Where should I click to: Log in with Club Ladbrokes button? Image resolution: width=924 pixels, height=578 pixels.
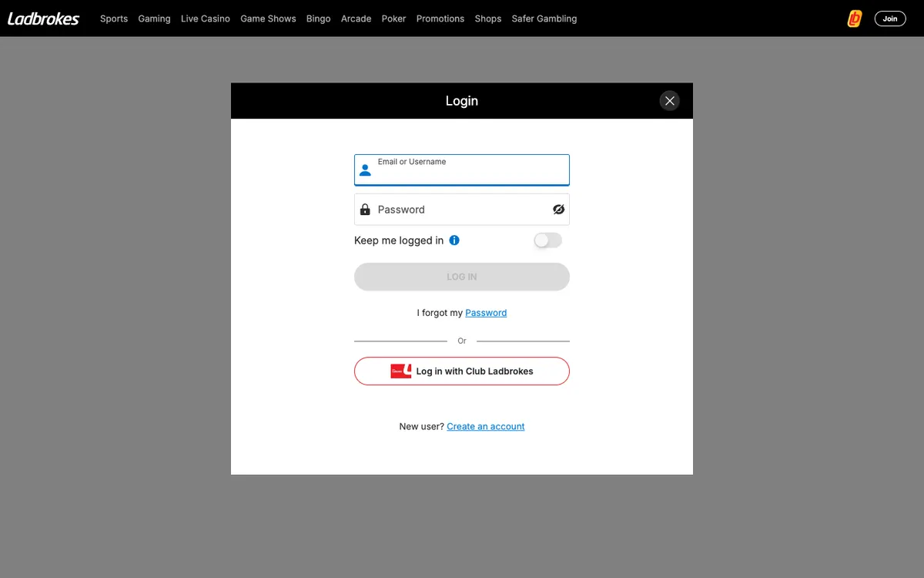click(462, 371)
